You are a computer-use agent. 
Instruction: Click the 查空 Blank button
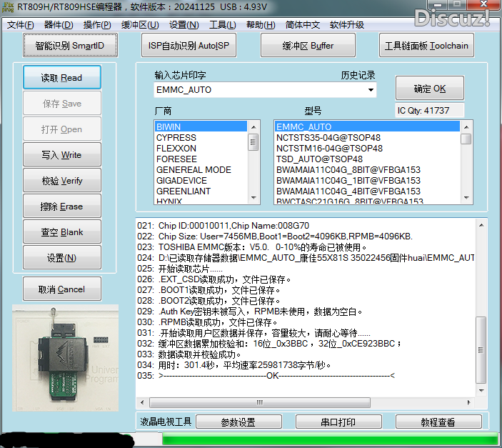[x=62, y=232]
